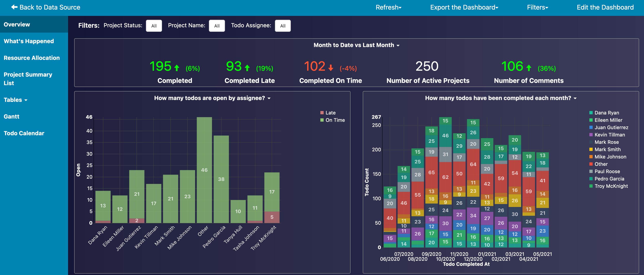Toggle the Late series in the legend
Viewport: 644px width, 275px height.
point(330,113)
